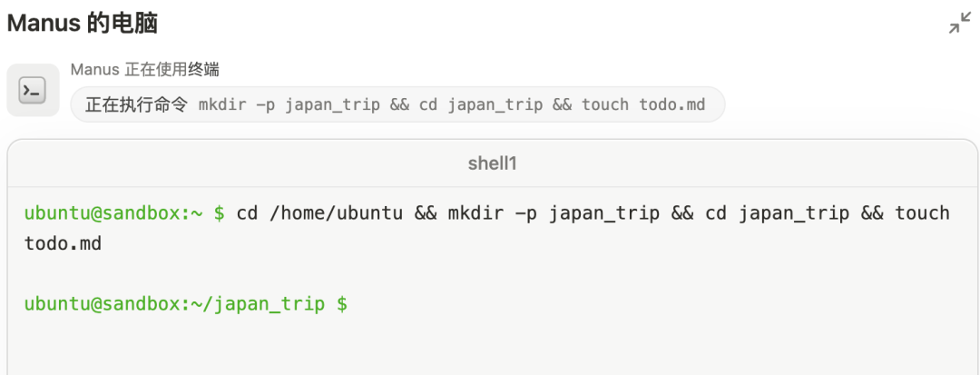The height and width of the screenshot is (375, 980).
Task: Click the "正在执行命令" label text
Action: 136,104
